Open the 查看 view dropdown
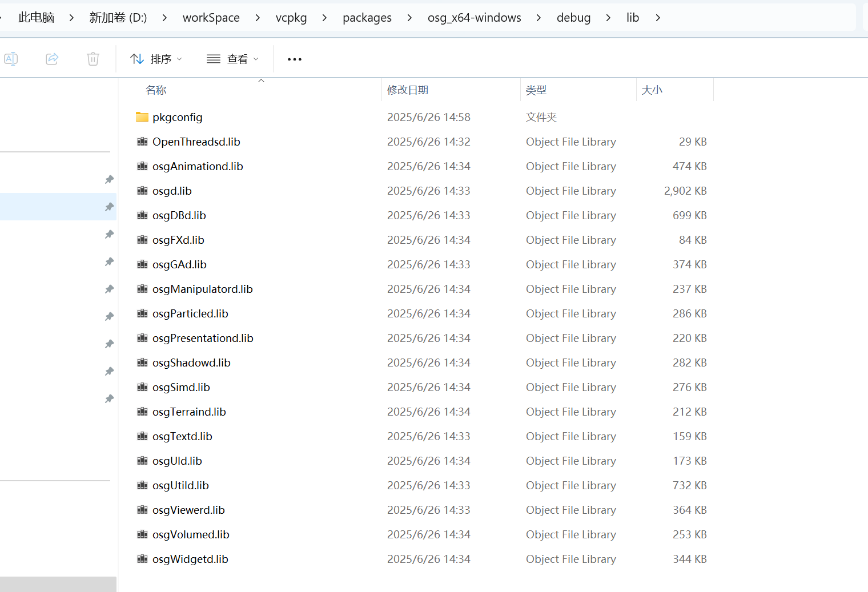868x592 pixels. click(x=233, y=59)
